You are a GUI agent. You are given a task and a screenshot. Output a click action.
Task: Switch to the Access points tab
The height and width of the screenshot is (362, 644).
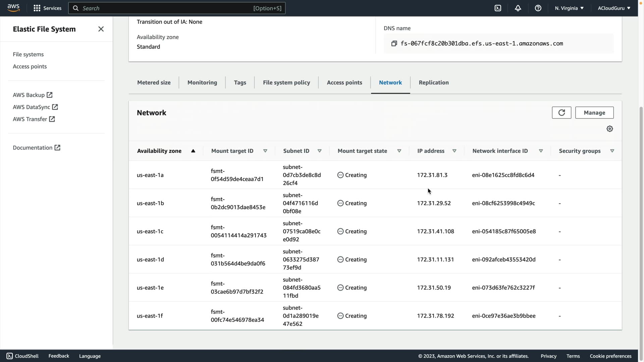[344, 82]
